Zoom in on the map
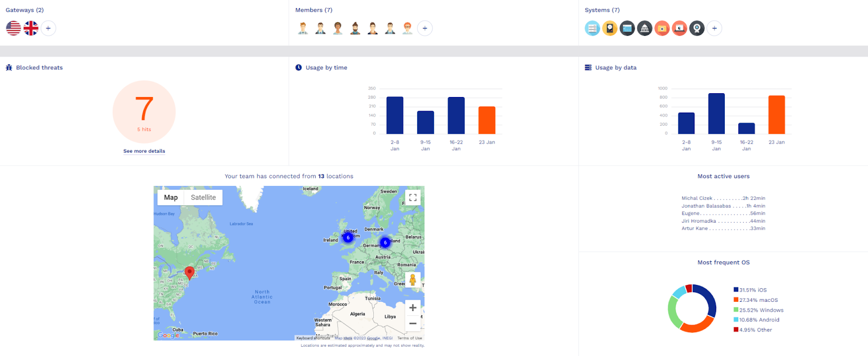Image resolution: width=868 pixels, height=356 pixels. (413, 308)
